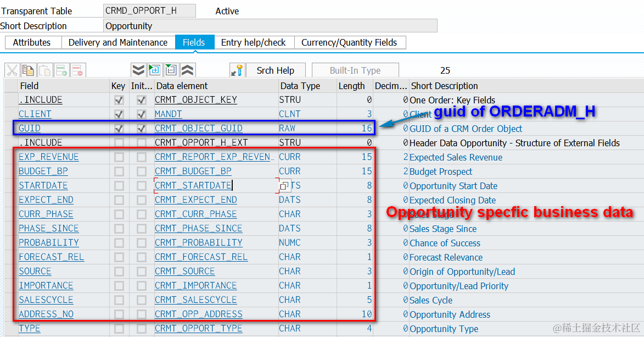Screen dimensions: 644x337
Task: Click the Cut scissors icon
Action: [12, 70]
